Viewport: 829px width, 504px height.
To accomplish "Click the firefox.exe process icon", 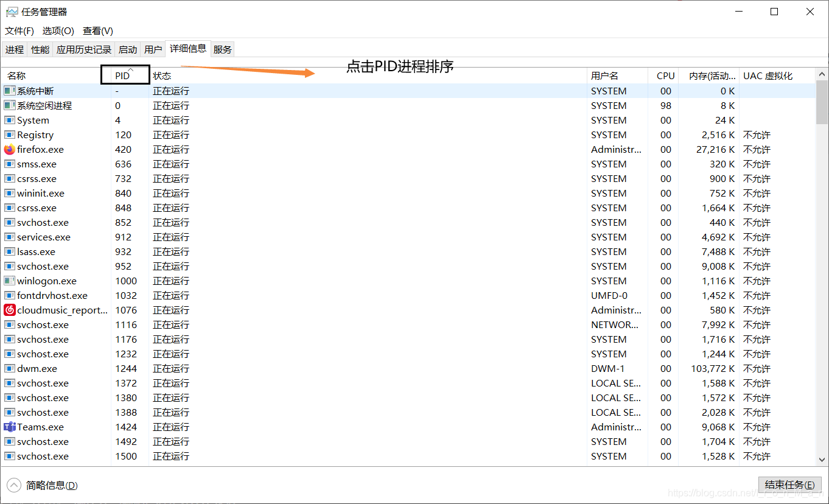I will click(9, 149).
